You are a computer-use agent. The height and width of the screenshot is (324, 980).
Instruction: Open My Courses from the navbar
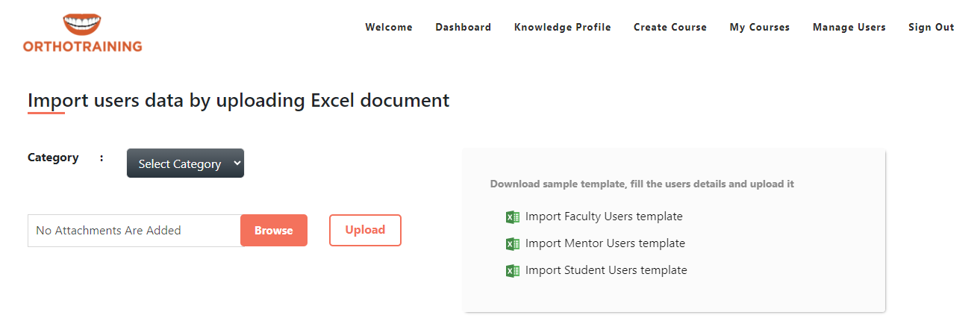point(760,28)
